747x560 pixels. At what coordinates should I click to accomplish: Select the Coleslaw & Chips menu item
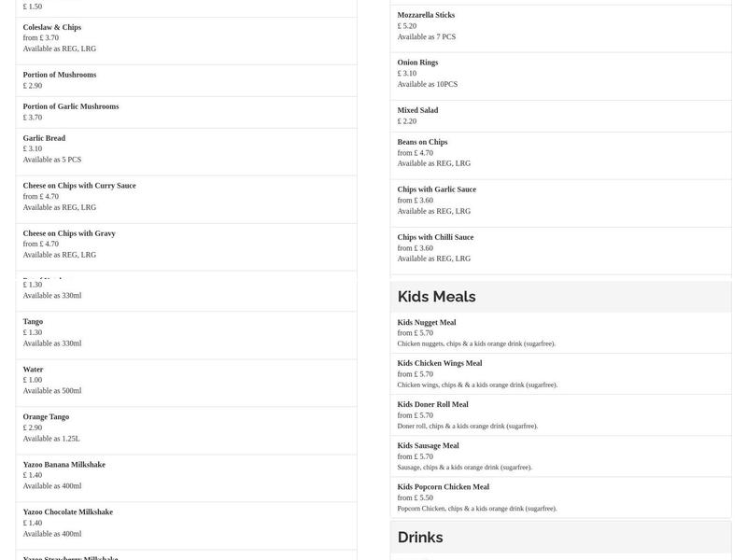pyautogui.click(x=186, y=38)
